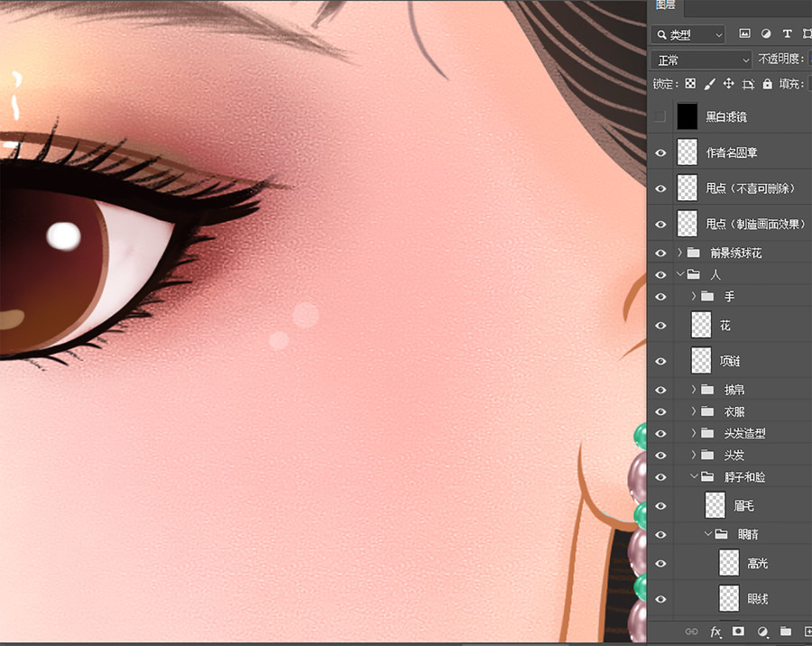Hide the 花 layer

coord(660,326)
